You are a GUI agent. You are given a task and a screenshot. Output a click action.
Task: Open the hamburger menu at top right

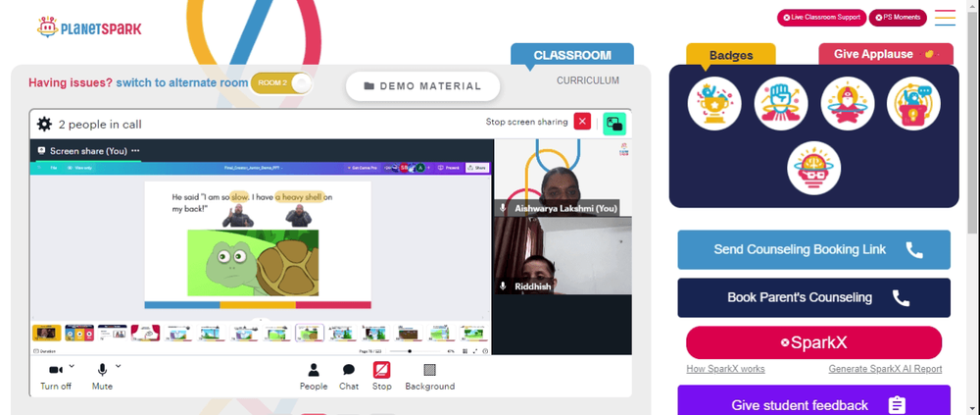[945, 18]
